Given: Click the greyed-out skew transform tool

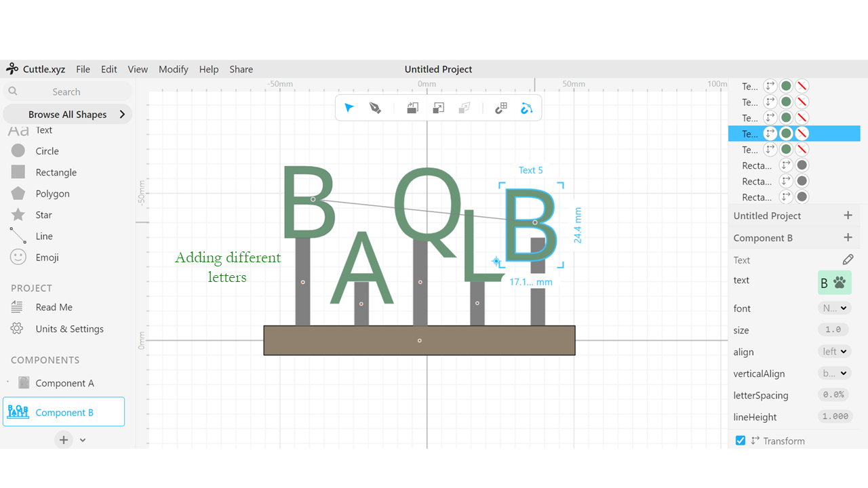Looking at the screenshot, I should click(465, 108).
